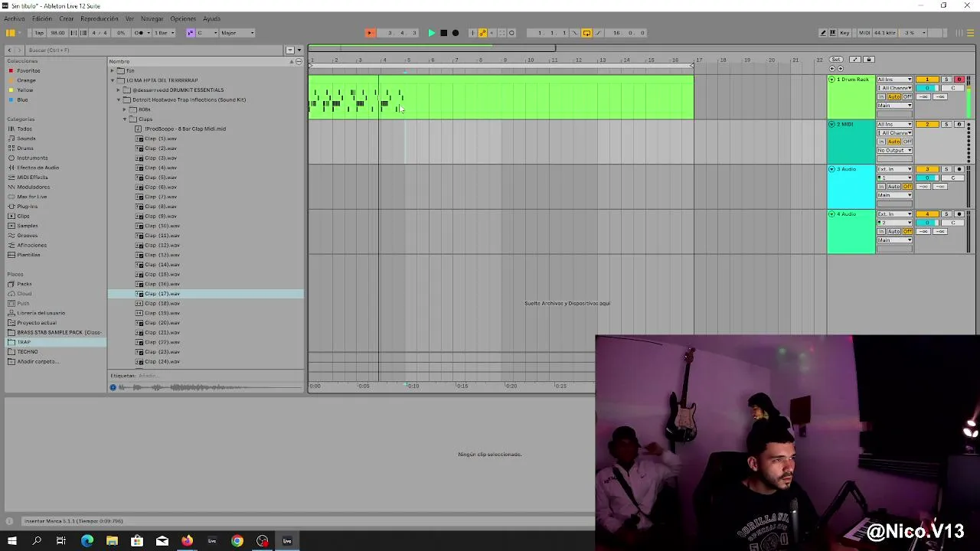
Task: Open the Archivo menu
Action: tap(15, 18)
